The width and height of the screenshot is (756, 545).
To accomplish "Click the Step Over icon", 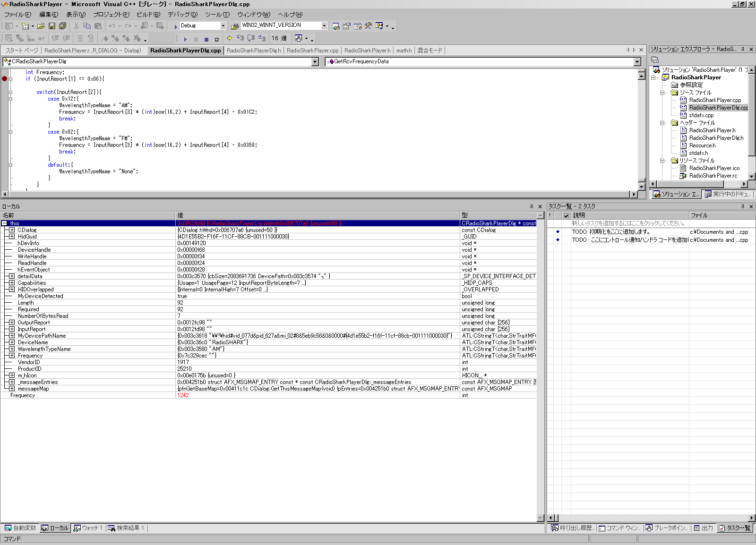I will (251, 38).
